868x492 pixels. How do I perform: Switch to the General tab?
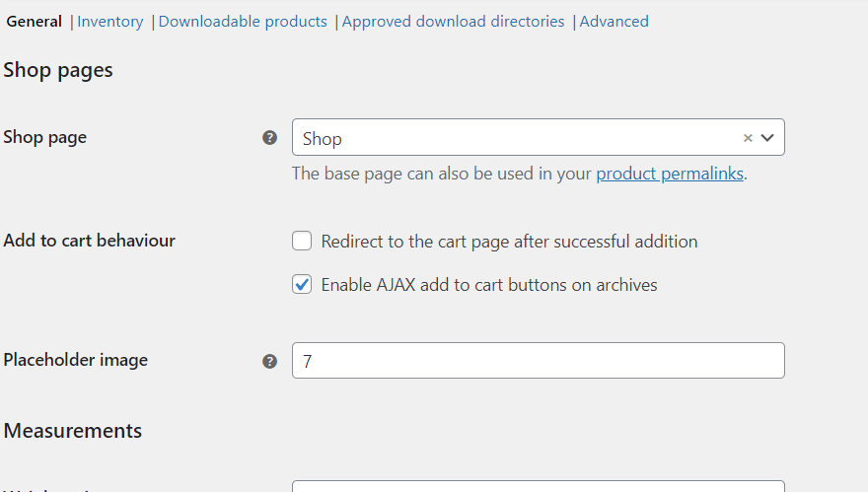35,21
